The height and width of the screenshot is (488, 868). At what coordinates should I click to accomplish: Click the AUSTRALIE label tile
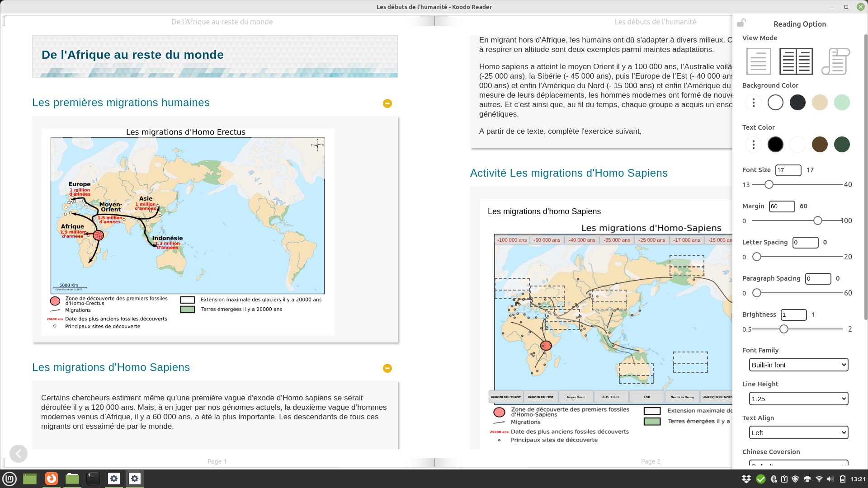coord(611,397)
